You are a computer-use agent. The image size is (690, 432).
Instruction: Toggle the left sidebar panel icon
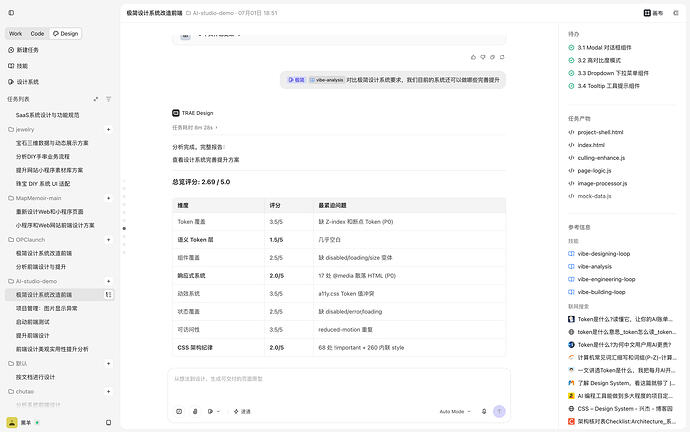click(x=11, y=13)
